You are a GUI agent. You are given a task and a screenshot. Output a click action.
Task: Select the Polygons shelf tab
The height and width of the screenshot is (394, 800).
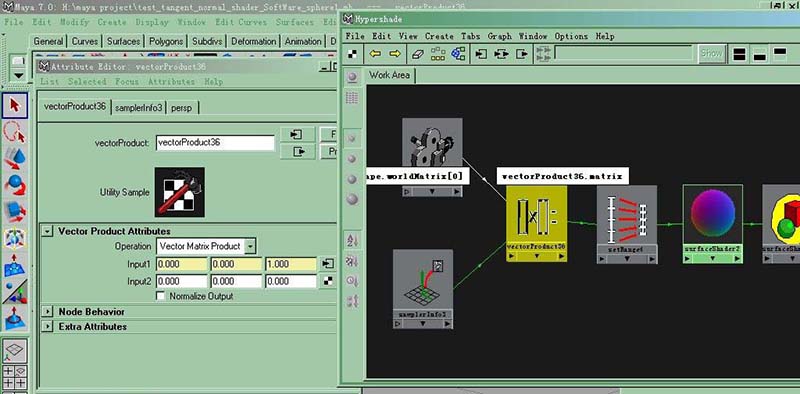point(166,41)
